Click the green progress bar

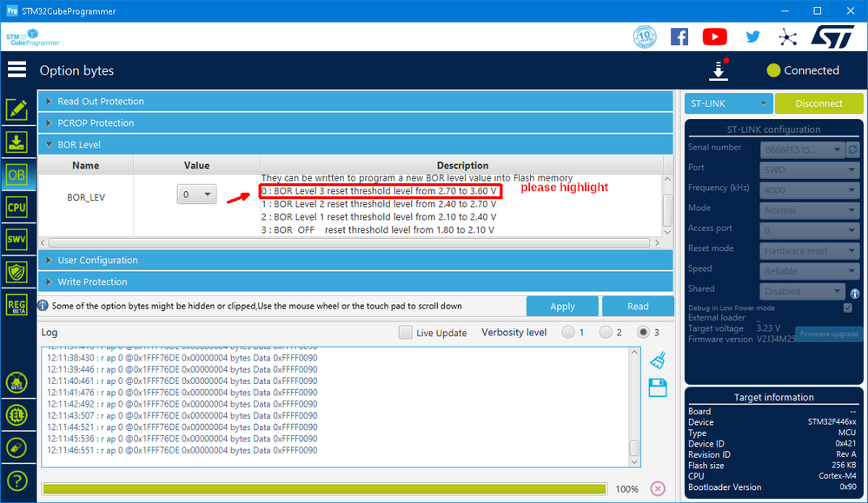[x=324, y=489]
